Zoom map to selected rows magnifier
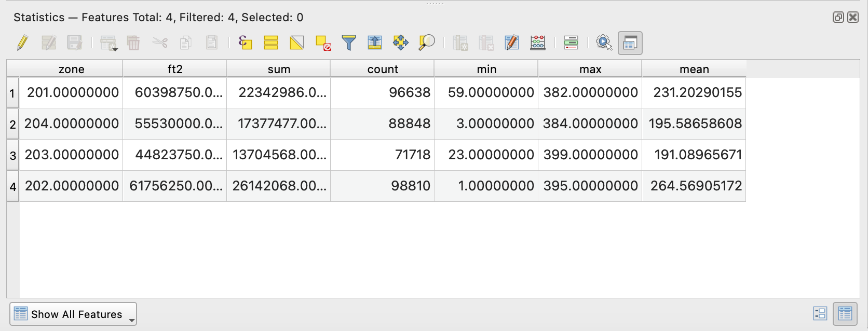This screenshot has width=868, height=331. point(426,43)
